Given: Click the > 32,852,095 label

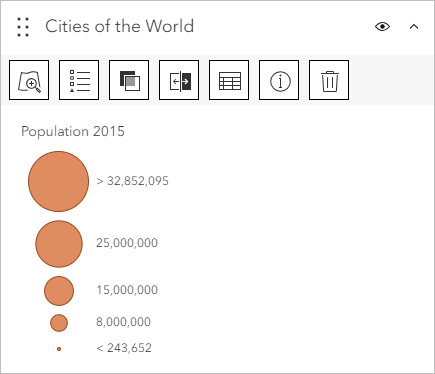Looking at the screenshot, I should pyautogui.click(x=132, y=181).
